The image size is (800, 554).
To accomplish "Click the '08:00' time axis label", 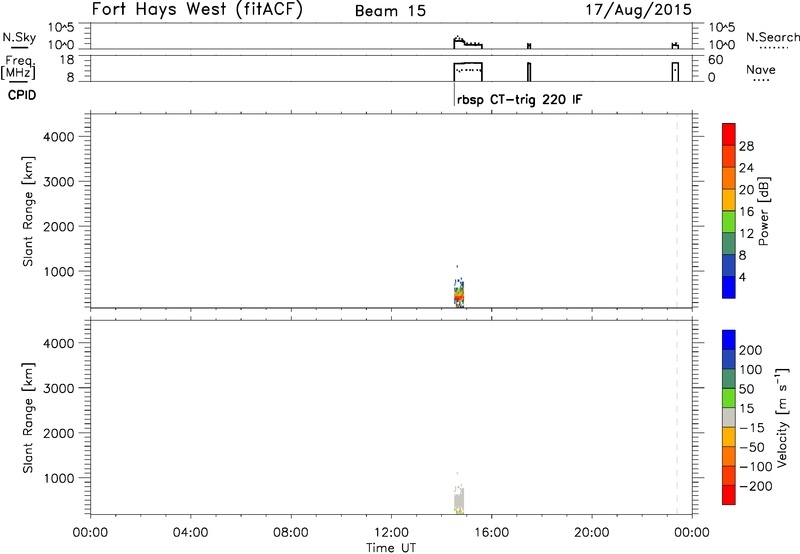I will coord(291,532).
